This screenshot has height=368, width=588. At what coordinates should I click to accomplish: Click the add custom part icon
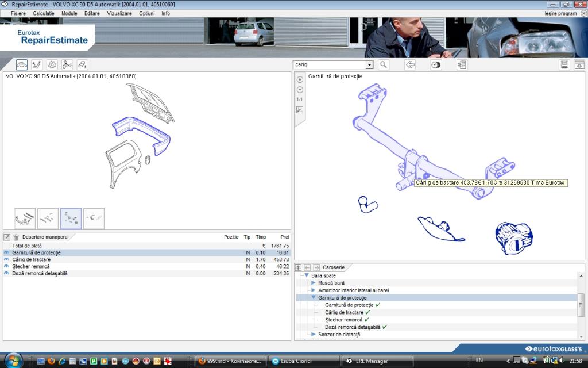[x=83, y=64]
